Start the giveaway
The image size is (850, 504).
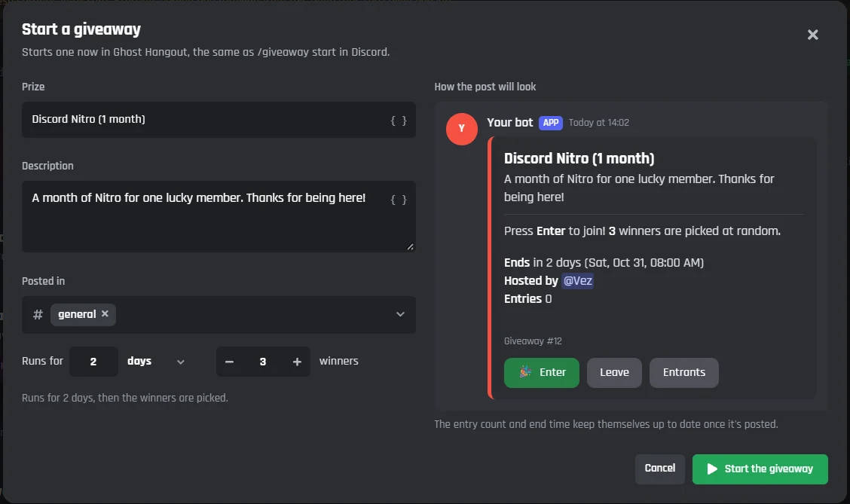[x=760, y=469]
